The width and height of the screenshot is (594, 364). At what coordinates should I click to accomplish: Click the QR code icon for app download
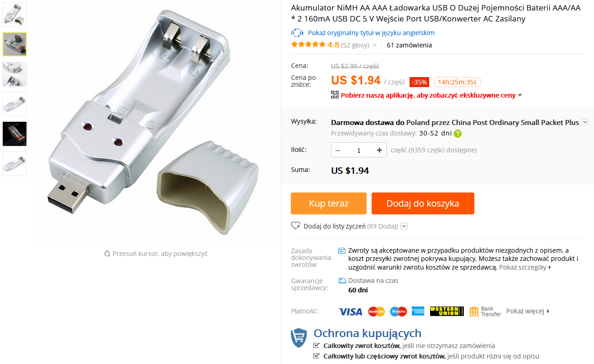335,95
